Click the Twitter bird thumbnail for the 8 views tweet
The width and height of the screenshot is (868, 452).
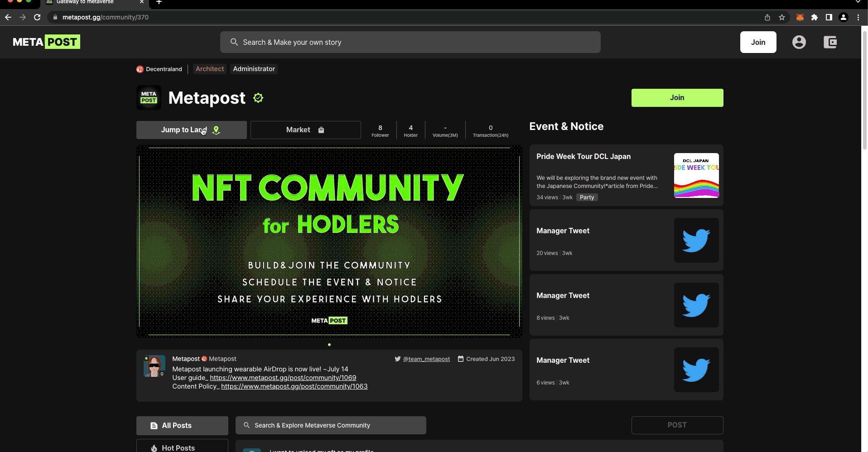click(696, 305)
